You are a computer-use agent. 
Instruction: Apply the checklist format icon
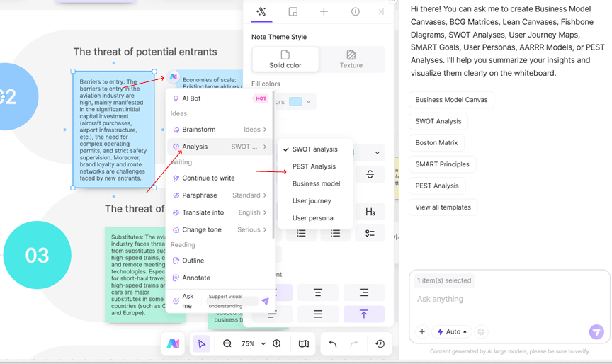(370, 233)
